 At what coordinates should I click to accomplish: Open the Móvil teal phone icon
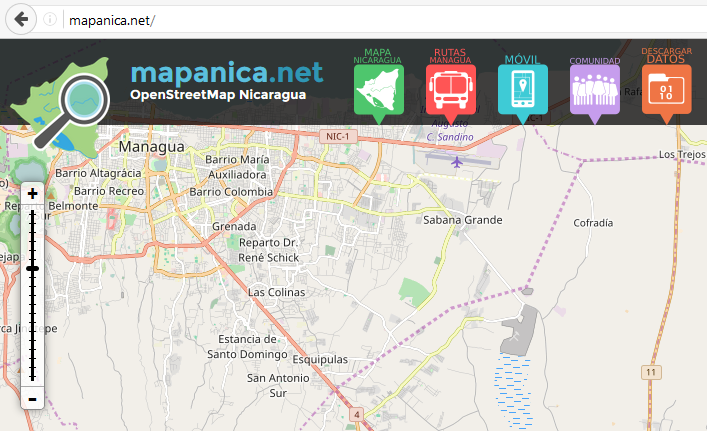point(523,89)
